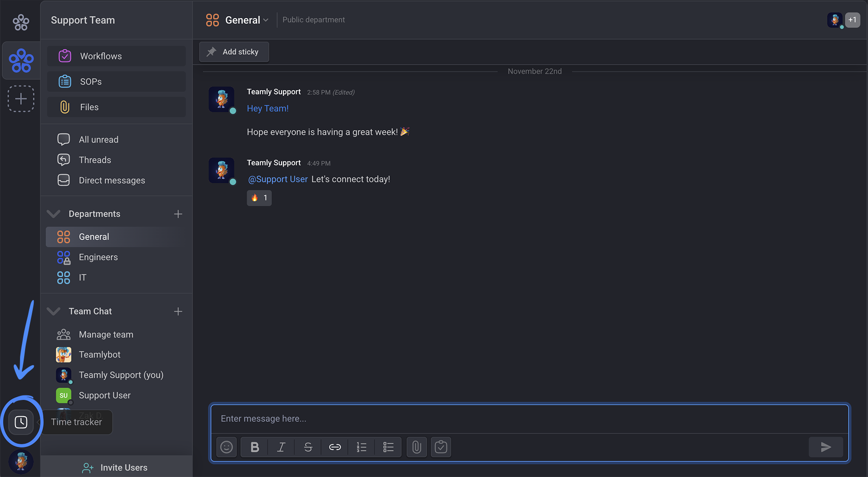Toggle strikethrough formatting
This screenshot has width=868, height=477.
coord(308,447)
